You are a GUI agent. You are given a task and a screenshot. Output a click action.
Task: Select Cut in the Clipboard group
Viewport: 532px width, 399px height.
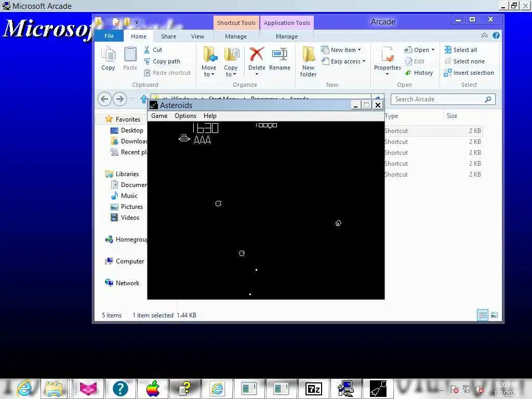point(153,50)
